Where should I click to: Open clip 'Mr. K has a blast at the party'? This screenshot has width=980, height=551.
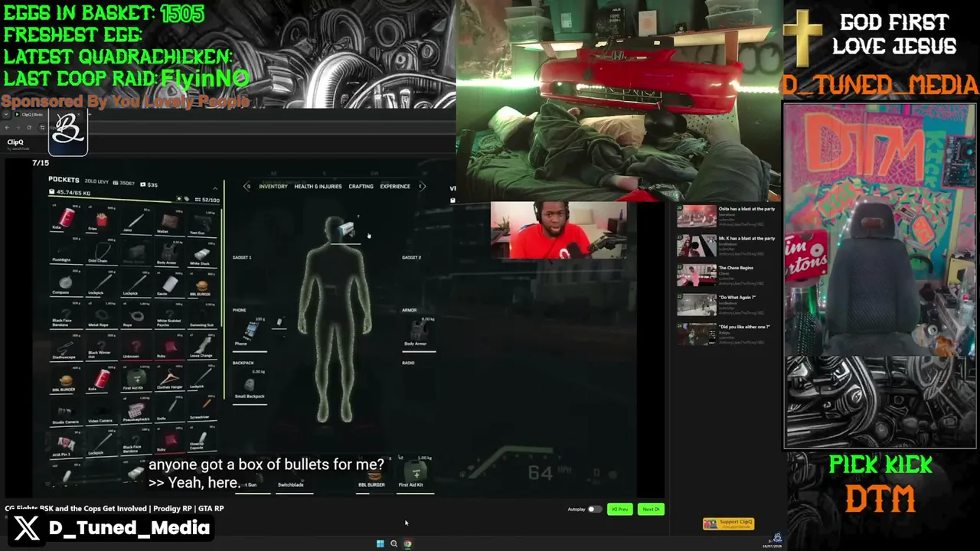tap(727, 246)
